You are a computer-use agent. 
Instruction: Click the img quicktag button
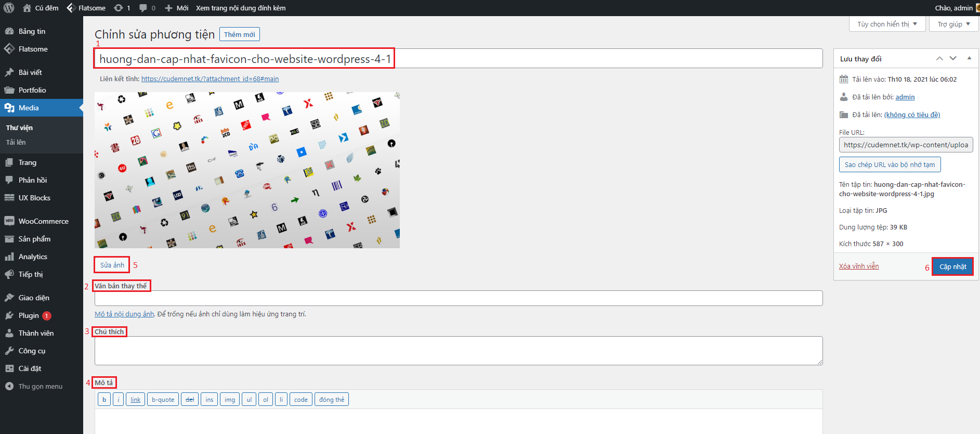point(230,400)
